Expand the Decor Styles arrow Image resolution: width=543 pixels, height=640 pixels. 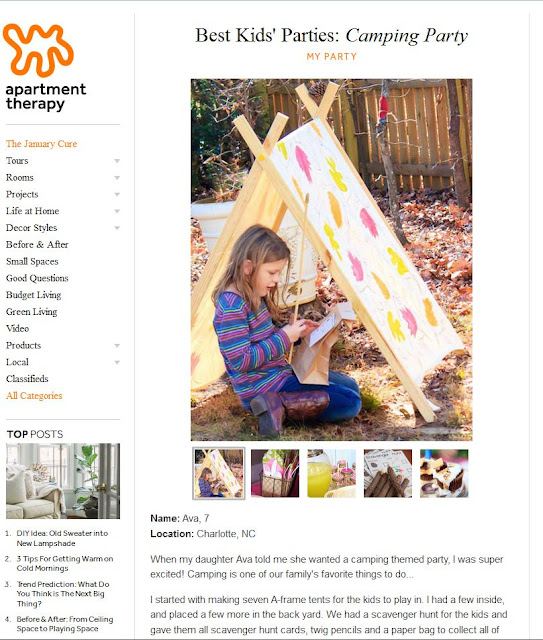(117, 228)
